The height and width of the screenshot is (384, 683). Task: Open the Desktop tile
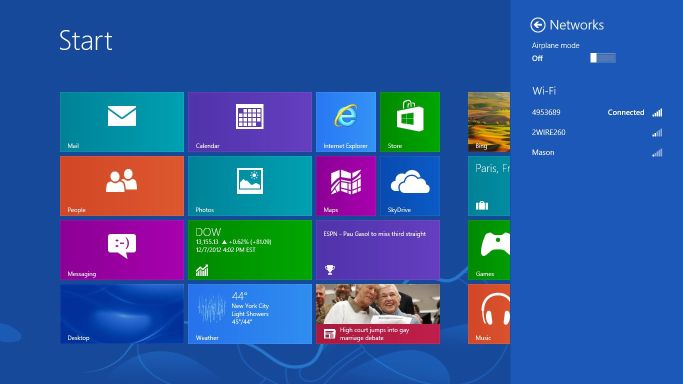122,314
